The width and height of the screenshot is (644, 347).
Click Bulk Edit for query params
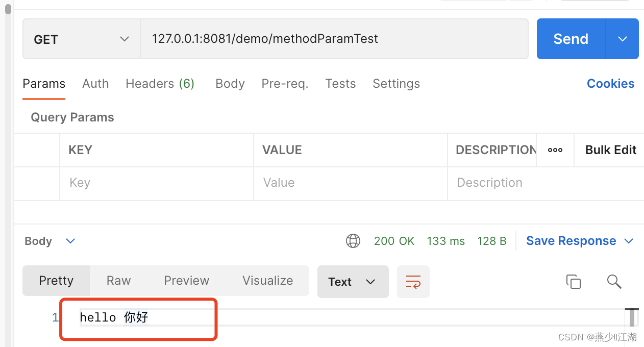pyautogui.click(x=610, y=150)
